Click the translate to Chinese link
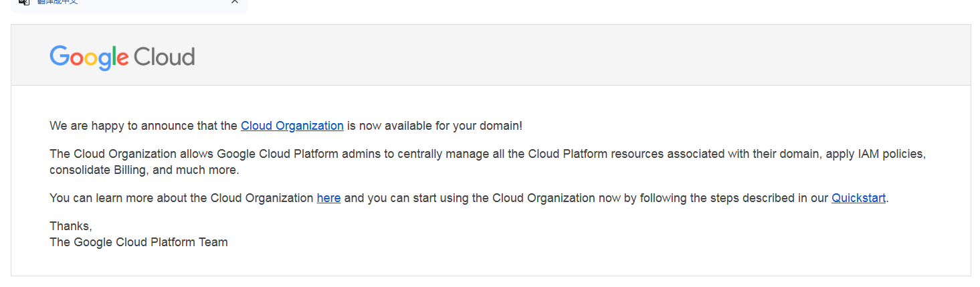Screen dimensions: 980x287 [58, 2]
